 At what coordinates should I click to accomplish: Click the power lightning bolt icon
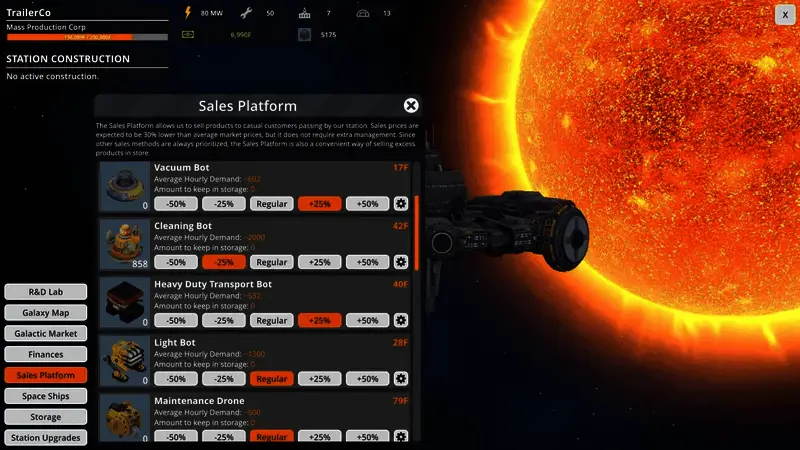[x=188, y=13]
